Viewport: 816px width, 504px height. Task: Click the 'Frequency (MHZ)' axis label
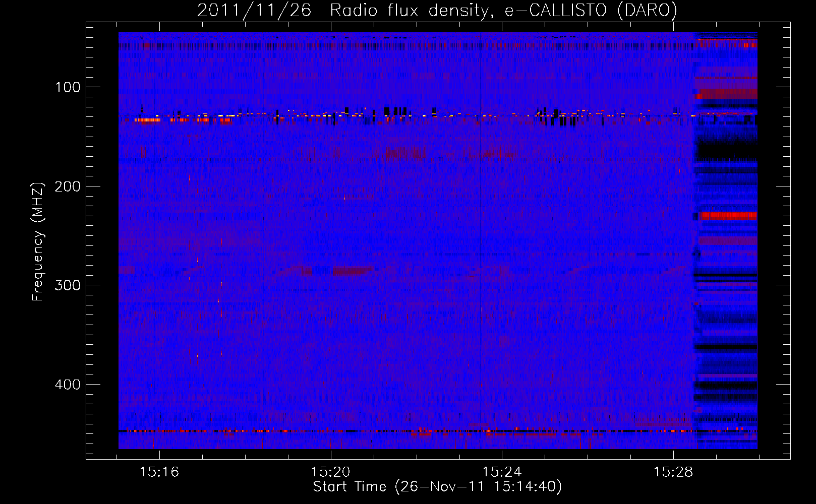click(38, 241)
